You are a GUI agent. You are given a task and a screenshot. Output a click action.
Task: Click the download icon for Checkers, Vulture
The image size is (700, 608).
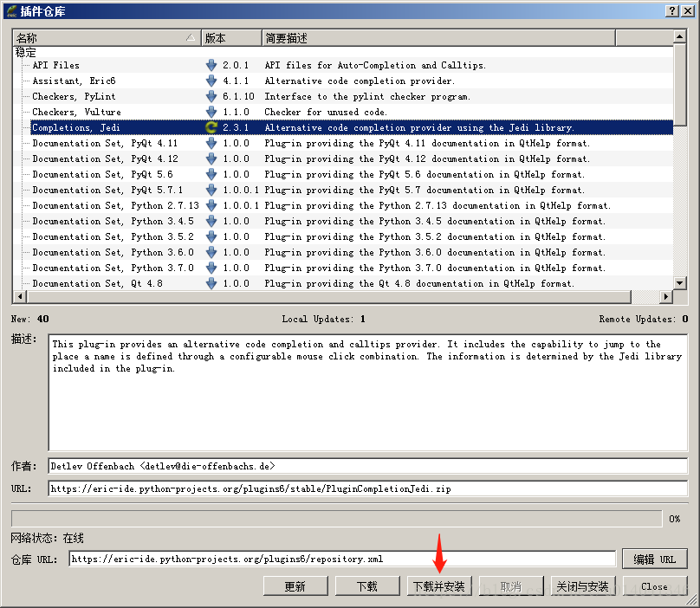coord(211,112)
